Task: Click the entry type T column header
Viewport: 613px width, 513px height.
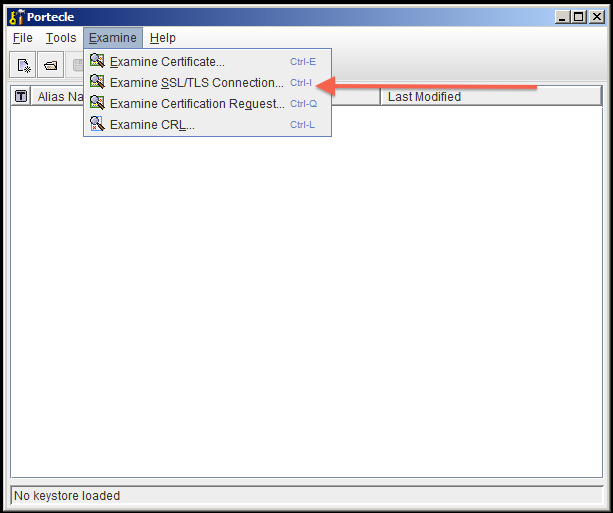Action: [x=21, y=96]
